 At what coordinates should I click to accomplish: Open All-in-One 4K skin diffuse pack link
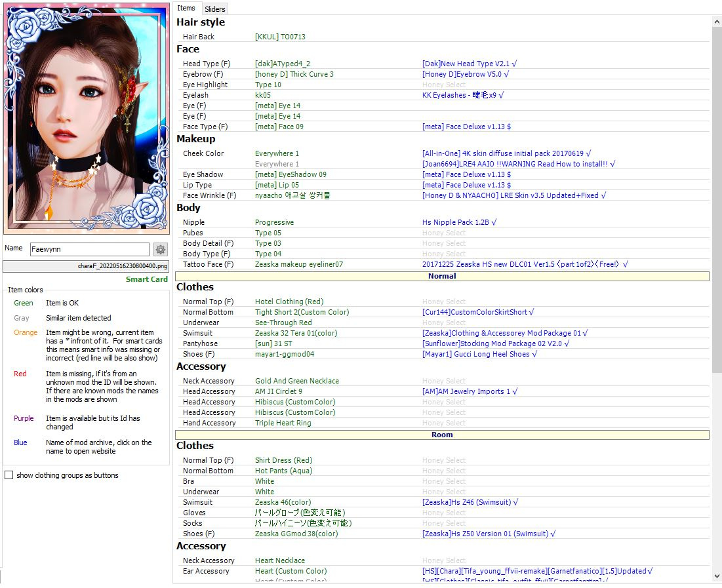[506, 153]
